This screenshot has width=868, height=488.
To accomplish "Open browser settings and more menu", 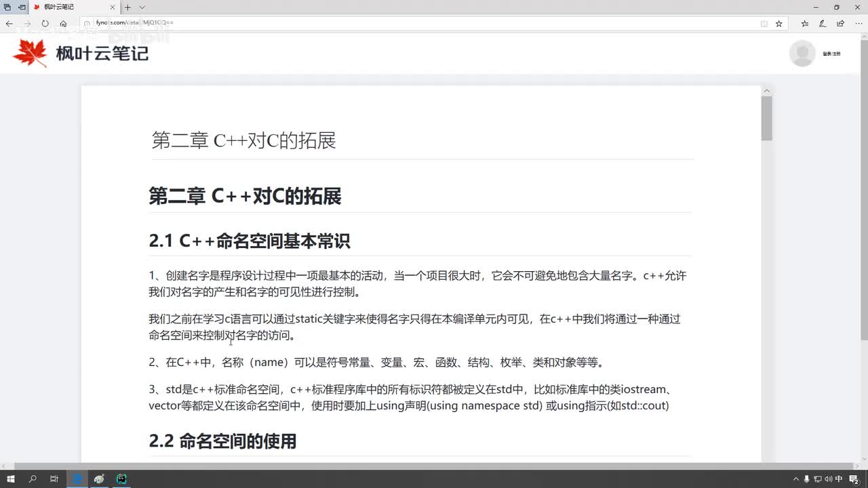I will coord(859,23).
